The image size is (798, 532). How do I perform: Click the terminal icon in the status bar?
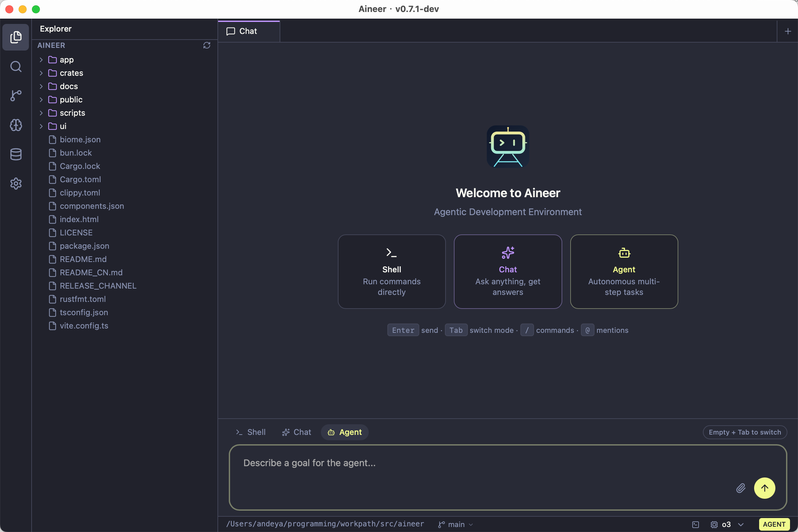pos(696,524)
